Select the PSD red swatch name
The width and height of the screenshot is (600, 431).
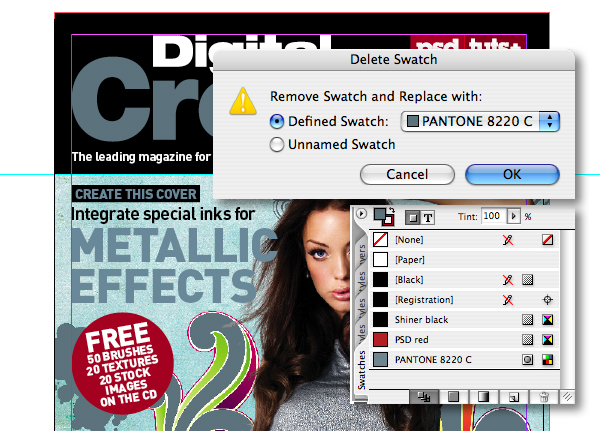click(x=411, y=340)
